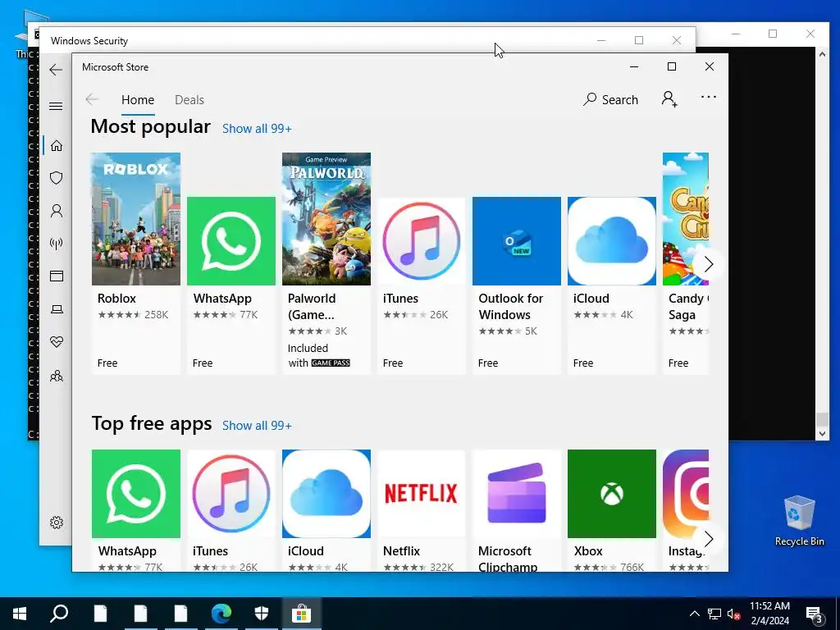Open WhatsApp in Top free apps row

[x=136, y=510]
